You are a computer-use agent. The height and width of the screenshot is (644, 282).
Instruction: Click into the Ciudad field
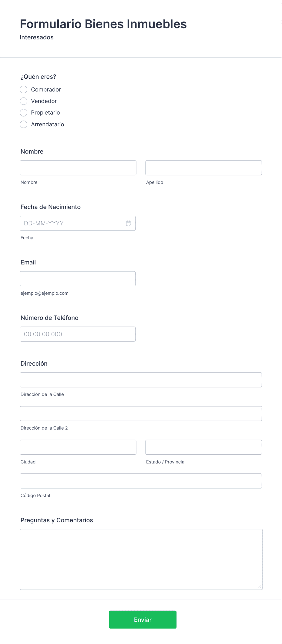[78, 447]
